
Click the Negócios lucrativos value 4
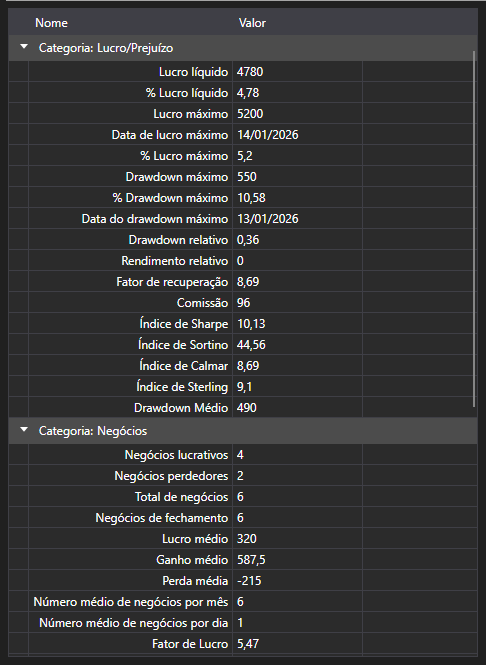click(x=240, y=455)
